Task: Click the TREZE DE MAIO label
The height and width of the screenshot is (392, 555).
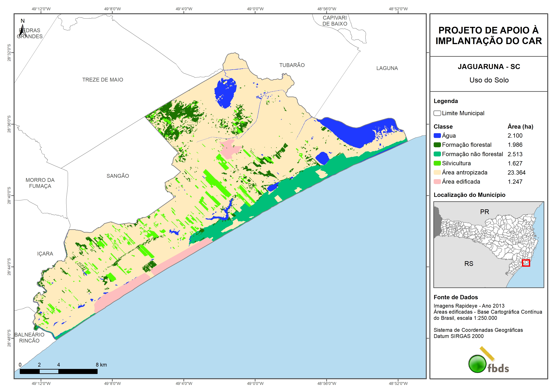Action: click(102, 80)
